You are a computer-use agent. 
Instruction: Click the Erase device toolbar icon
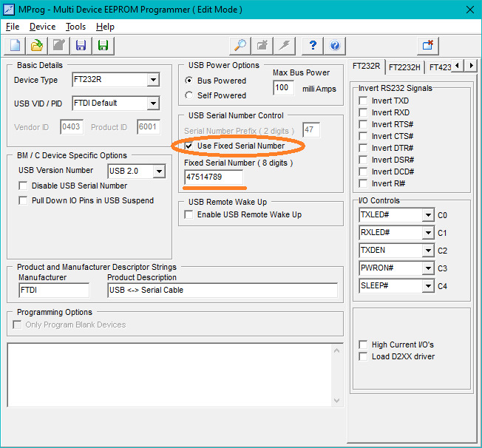262,46
